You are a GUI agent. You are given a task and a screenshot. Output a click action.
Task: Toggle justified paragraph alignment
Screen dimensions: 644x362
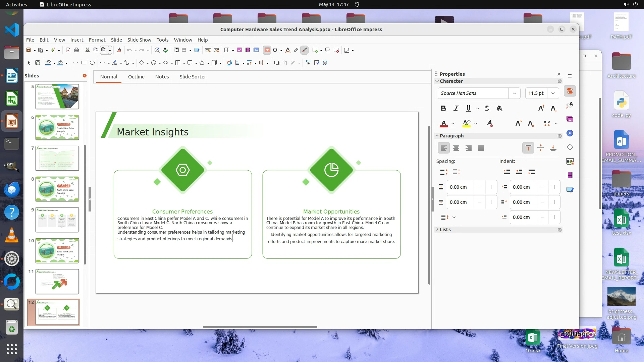pyautogui.click(x=481, y=148)
